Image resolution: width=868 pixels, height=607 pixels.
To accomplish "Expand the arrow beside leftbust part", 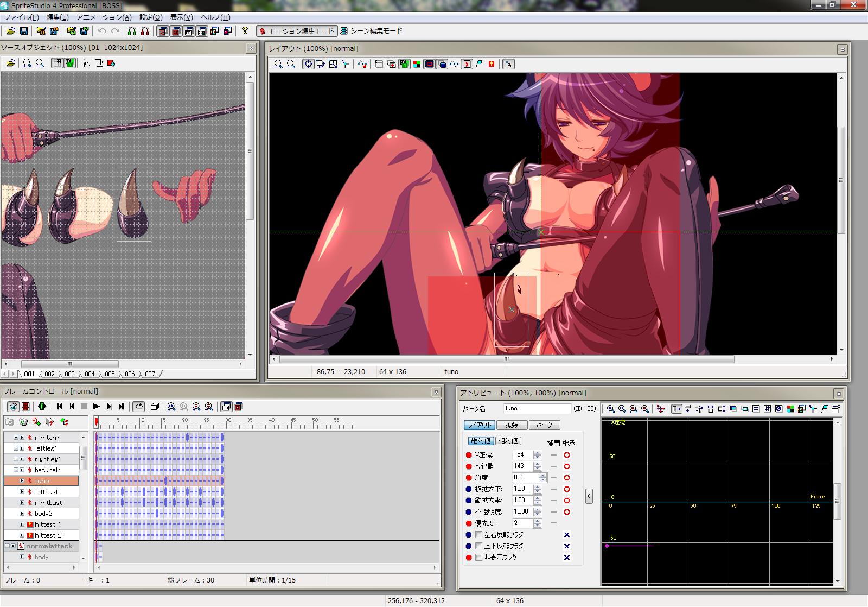I will (x=22, y=492).
